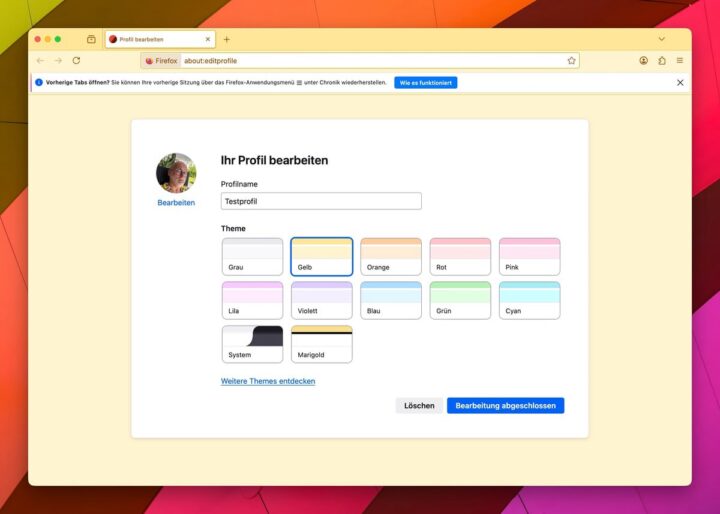Select the Grau theme
This screenshot has height=514, width=720.
pos(252,256)
